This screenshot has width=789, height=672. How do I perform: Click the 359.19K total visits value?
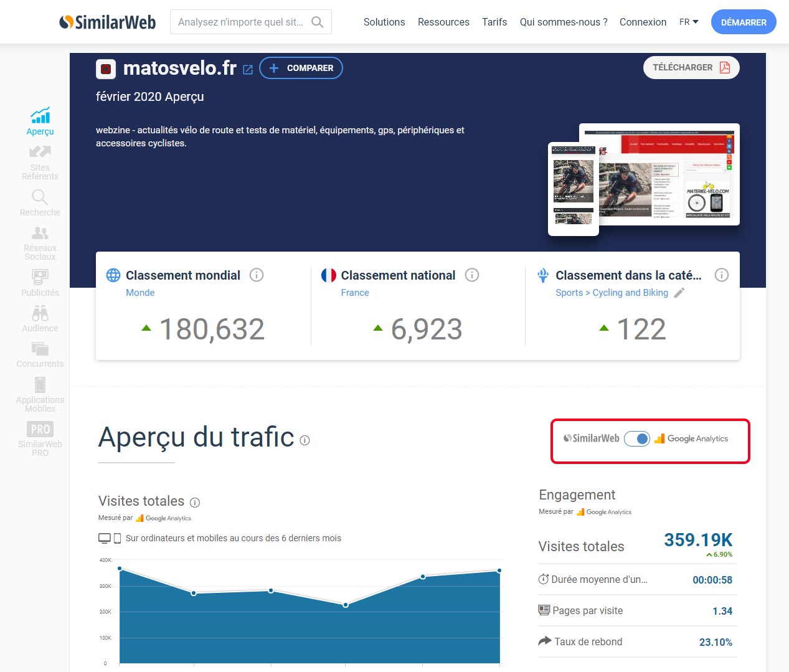point(698,540)
